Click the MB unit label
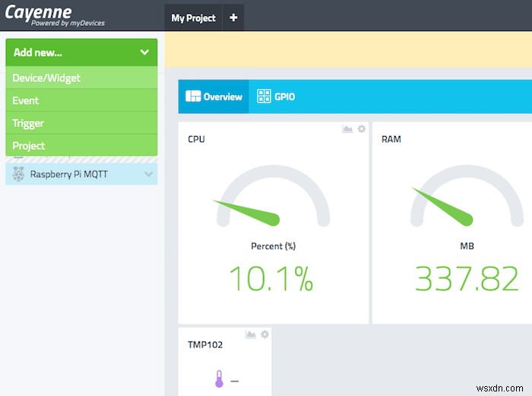The image size is (532, 396). [467, 246]
